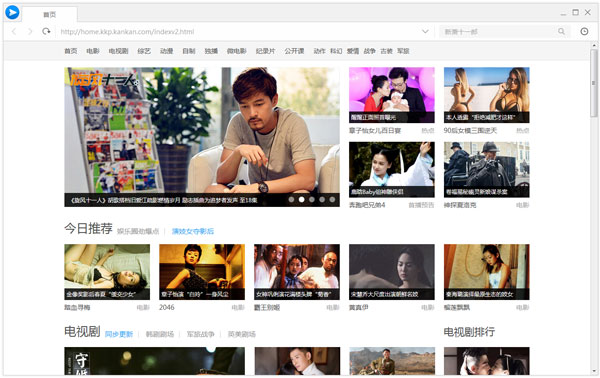The height and width of the screenshot is (378, 600).
Task: Reload the page with the refresh icon
Action: (46, 31)
